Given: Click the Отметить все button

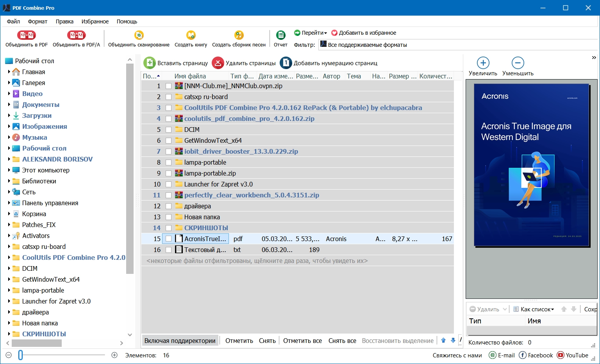Looking at the screenshot, I should [x=302, y=341].
